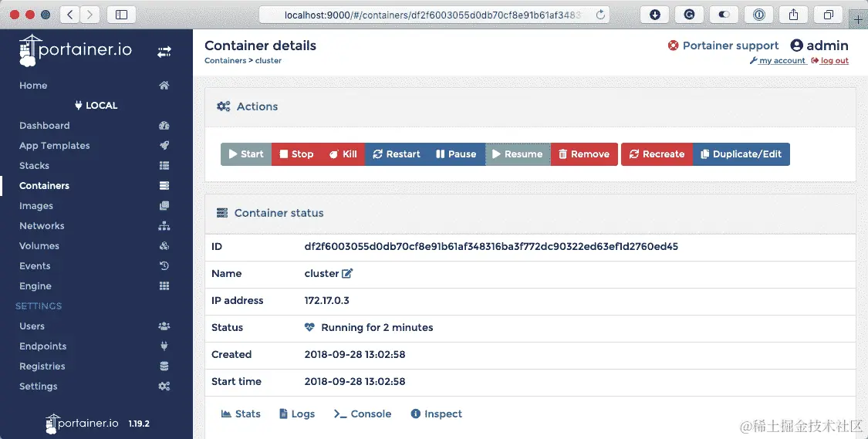Click the Duplicate/Edit button
Image resolution: width=868 pixels, height=439 pixels.
(741, 154)
